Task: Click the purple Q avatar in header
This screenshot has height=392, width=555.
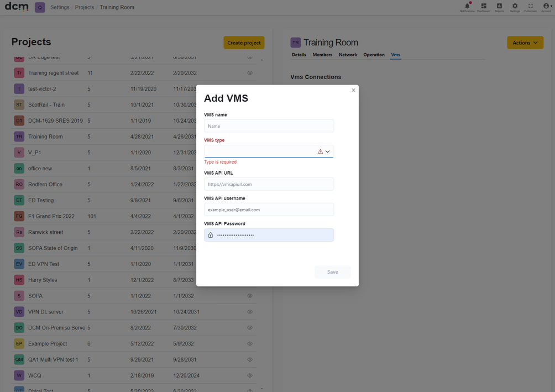Action: point(40,7)
